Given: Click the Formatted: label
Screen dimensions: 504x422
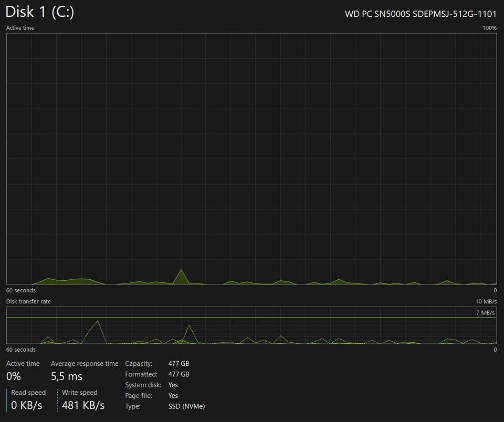Looking at the screenshot, I should pos(141,374).
